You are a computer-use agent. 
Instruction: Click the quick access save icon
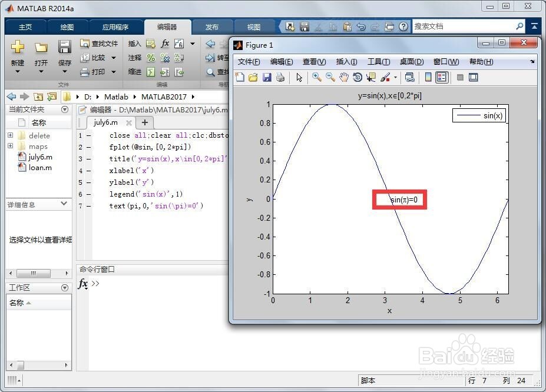tap(305, 26)
